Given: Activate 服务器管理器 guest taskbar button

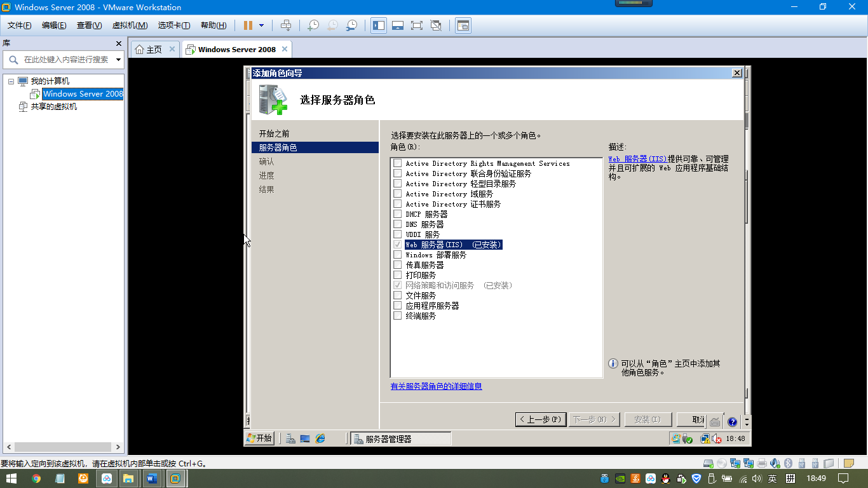Looking at the screenshot, I should click(401, 438).
